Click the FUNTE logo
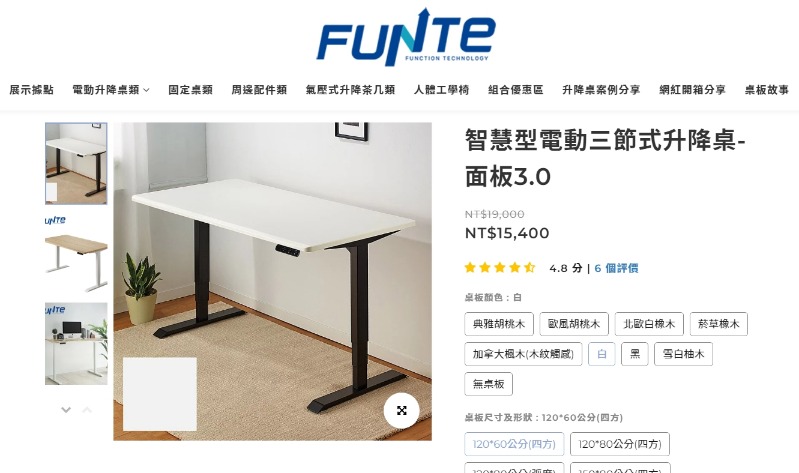 click(x=406, y=37)
